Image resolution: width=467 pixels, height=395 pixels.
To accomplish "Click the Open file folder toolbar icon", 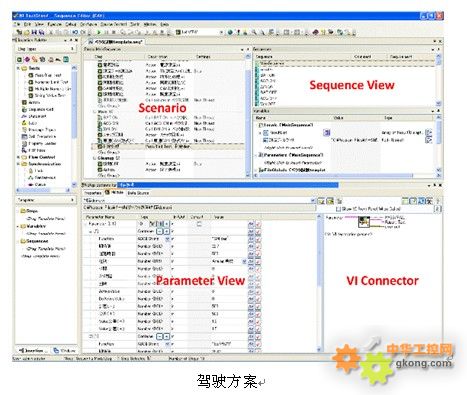I will pyautogui.click(x=27, y=32).
